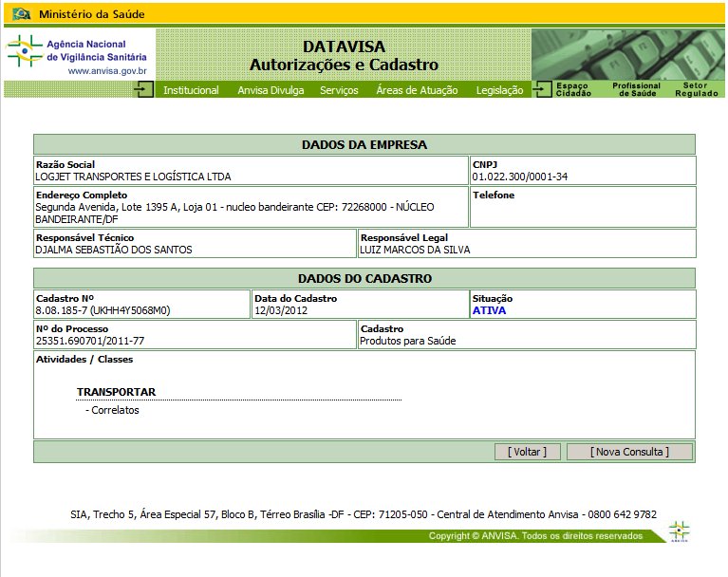Click the CNPJ value 01.022.300/0001-34
Viewport: 728px width, 577px height.
(520, 177)
